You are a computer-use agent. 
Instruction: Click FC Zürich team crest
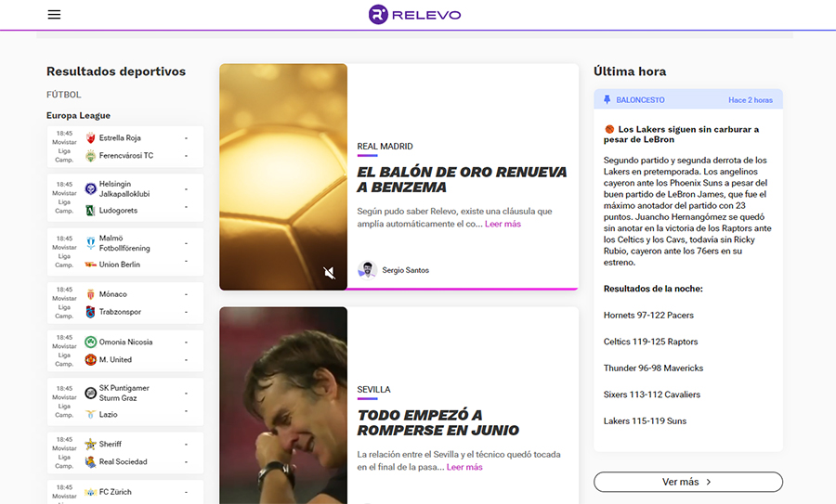(x=91, y=492)
